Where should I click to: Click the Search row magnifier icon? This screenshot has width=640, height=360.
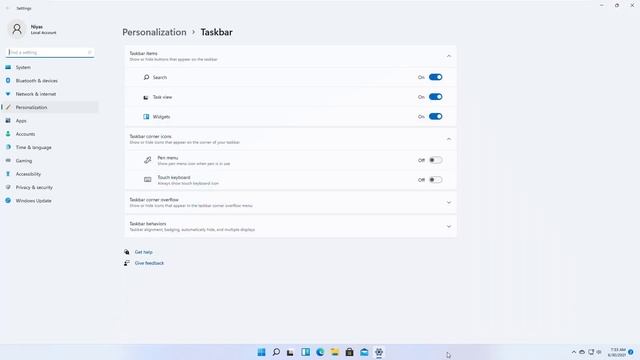(146, 77)
